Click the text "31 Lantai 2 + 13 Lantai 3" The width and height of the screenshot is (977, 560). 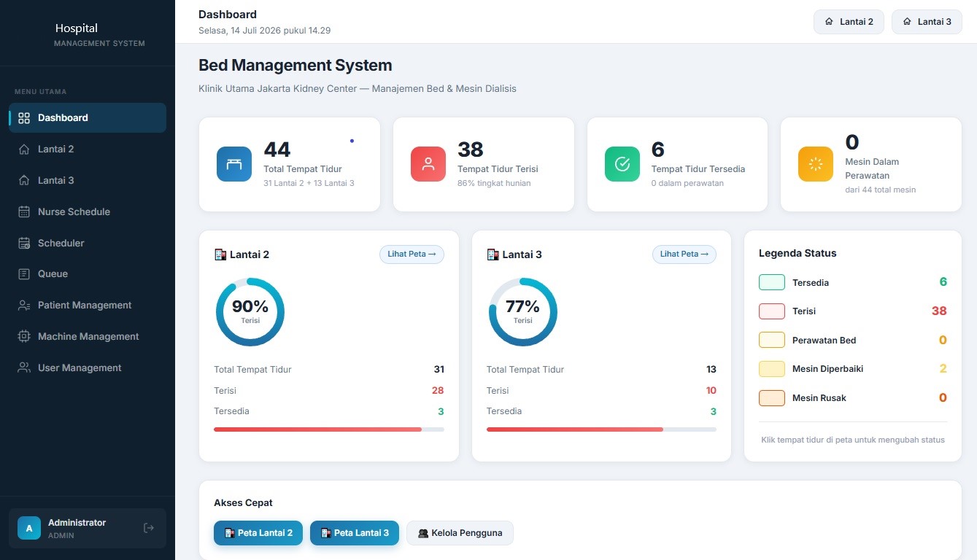(309, 183)
